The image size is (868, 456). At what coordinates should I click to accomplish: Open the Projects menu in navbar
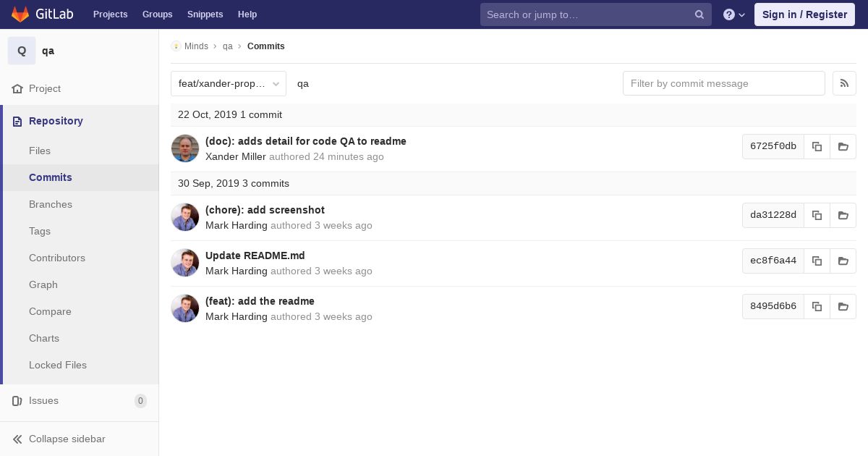pos(110,14)
